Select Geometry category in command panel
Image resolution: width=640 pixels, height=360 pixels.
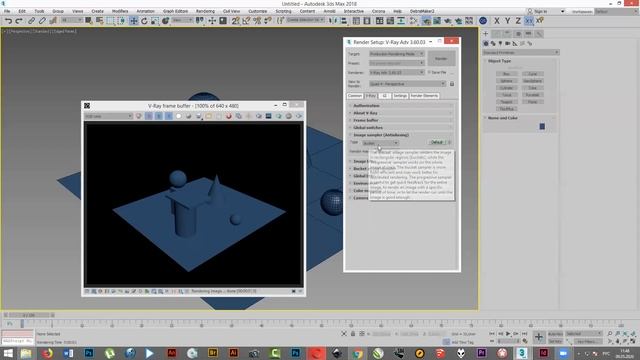pyautogui.click(x=486, y=43)
